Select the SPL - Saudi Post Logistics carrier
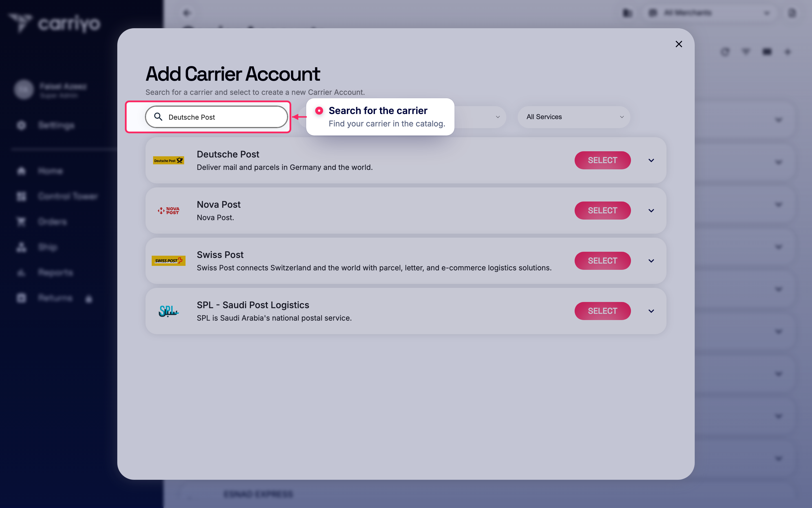This screenshot has height=508, width=812. [602, 311]
